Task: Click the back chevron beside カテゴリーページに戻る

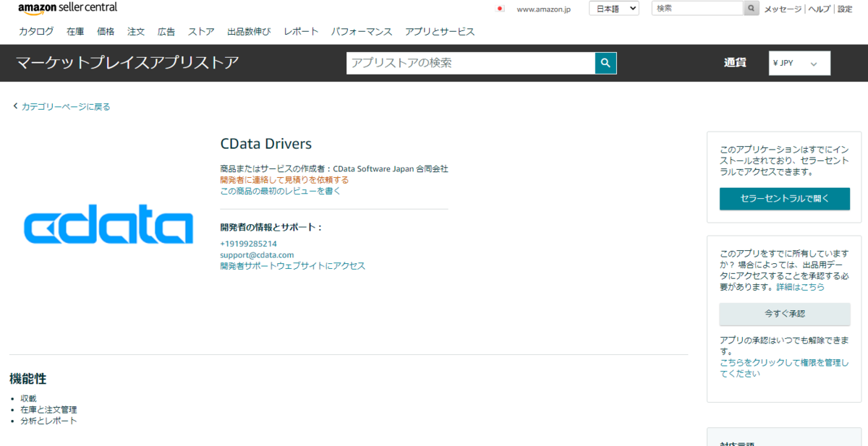Action: click(x=15, y=106)
